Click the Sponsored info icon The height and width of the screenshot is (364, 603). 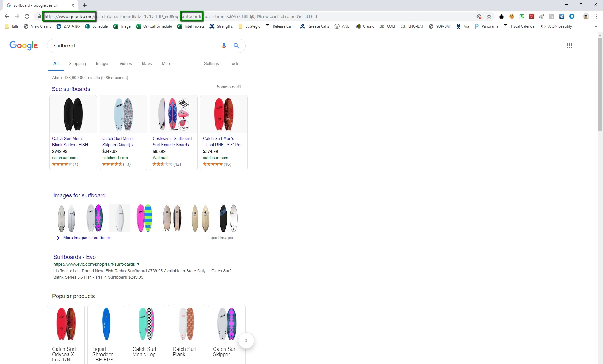(x=239, y=87)
